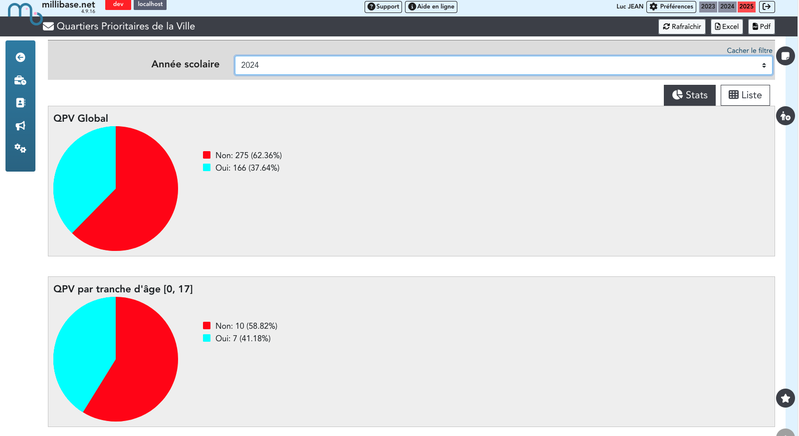The image size is (799, 436).
Task: Open the gears settings sidebar icon
Action: [20, 149]
